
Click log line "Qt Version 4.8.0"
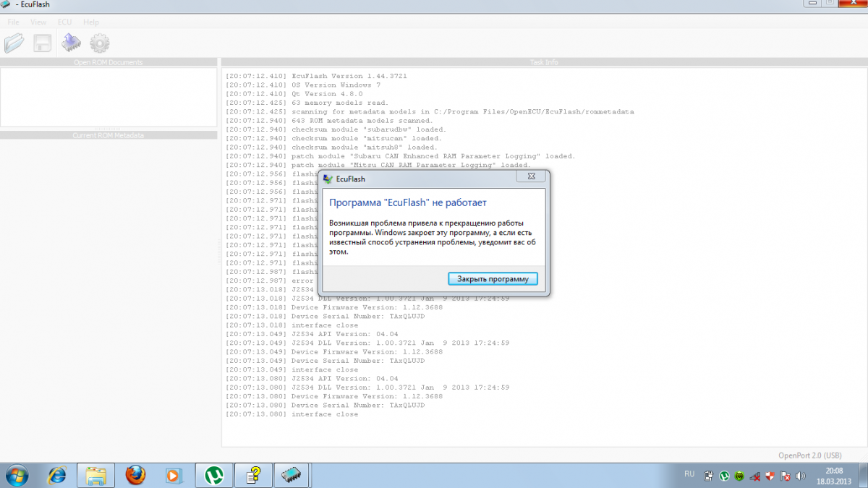(294, 94)
